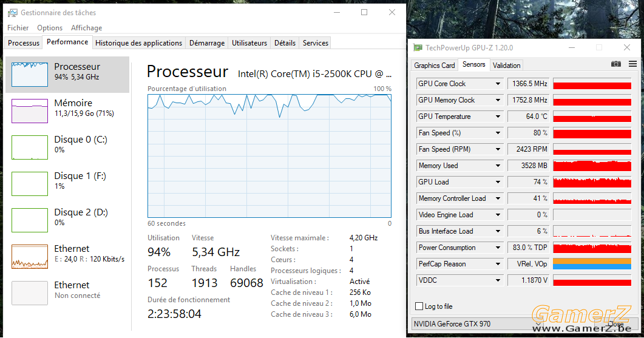Enable the Log to file checkbox

point(419,306)
